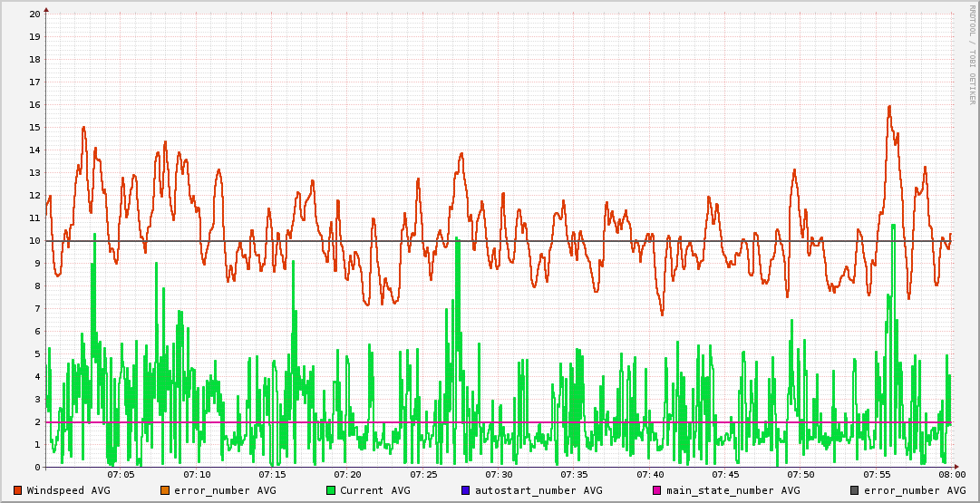This screenshot has width=980, height=503.
Task: Click the Y-axis value 7
Action: (38, 309)
